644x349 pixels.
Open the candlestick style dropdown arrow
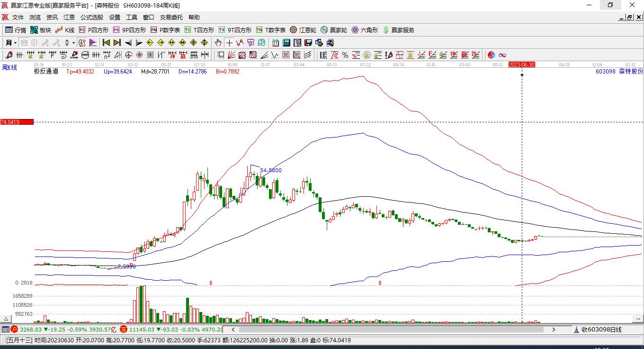click(73, 43)
